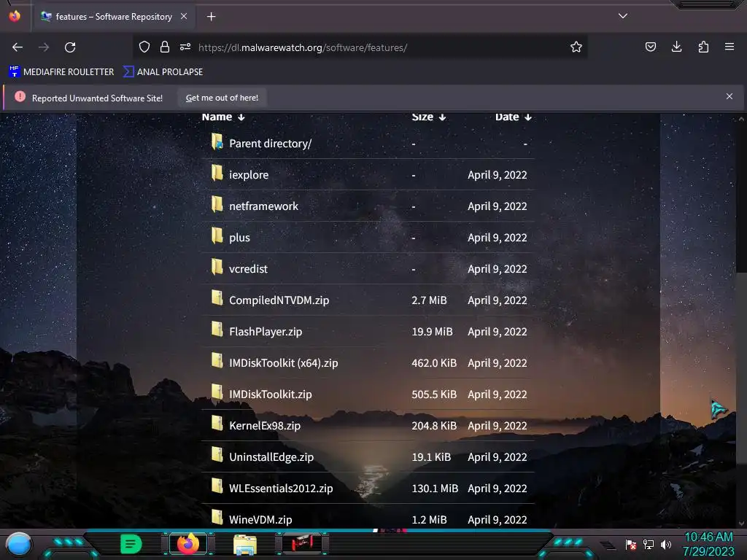Download IMDiskToolkit (x64).zip
Screen dimensions: 747x560
click(x=284, y=363)
